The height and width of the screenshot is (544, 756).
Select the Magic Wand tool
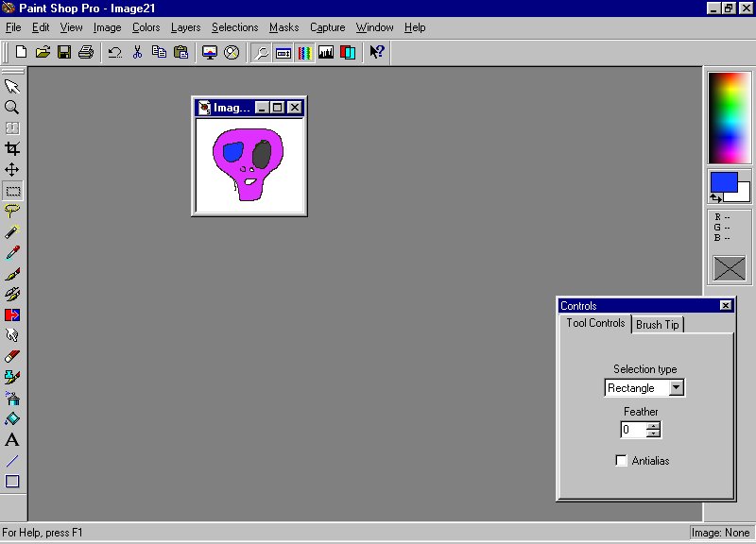point(12,231)
